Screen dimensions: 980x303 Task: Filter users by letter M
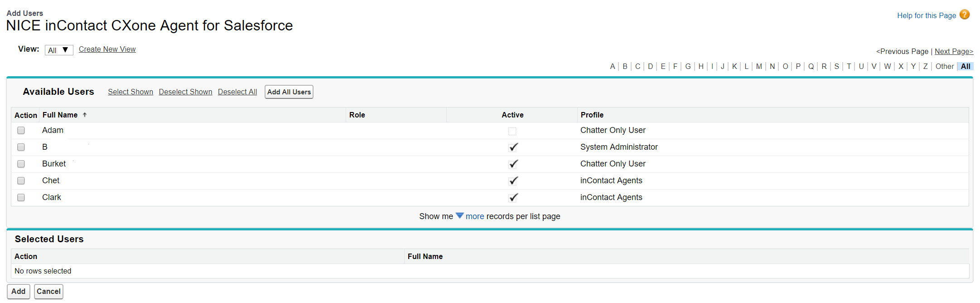[x=759, y=66]
